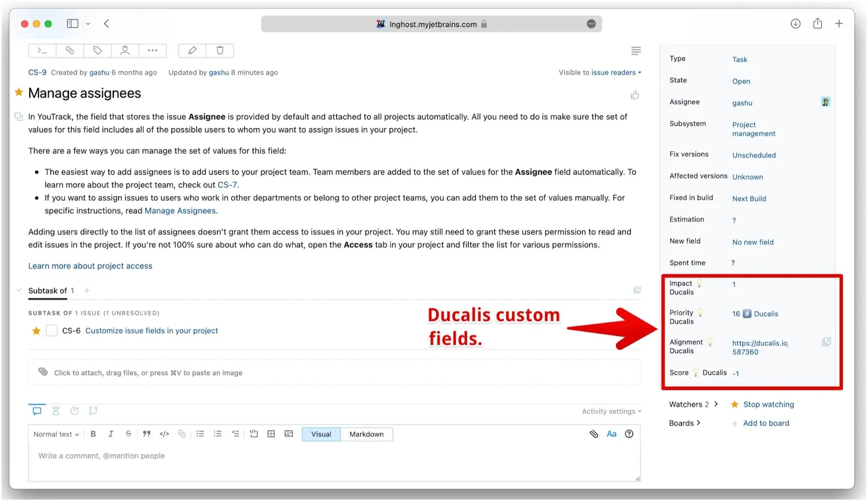The height and width of the screenshot is (501, 868).
Task: Open the Normal text style dropdown
Action: (x=55, y=434)
